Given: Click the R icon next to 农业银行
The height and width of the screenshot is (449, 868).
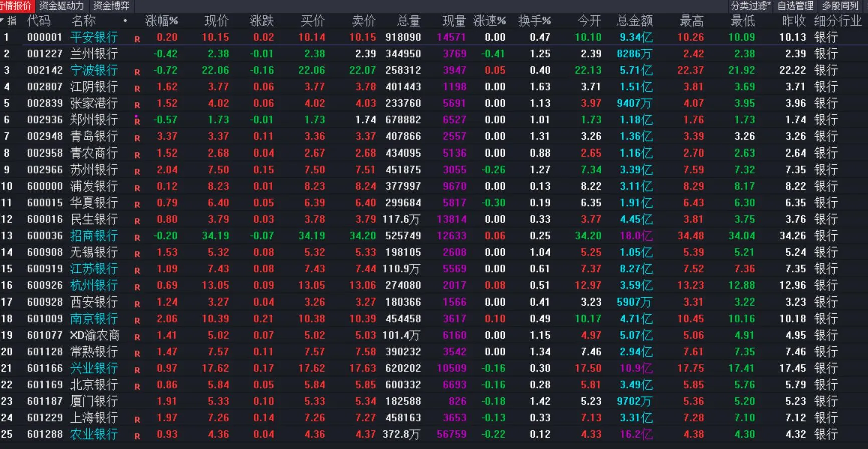Looking at the screenshot, I should tap(137, 436).
